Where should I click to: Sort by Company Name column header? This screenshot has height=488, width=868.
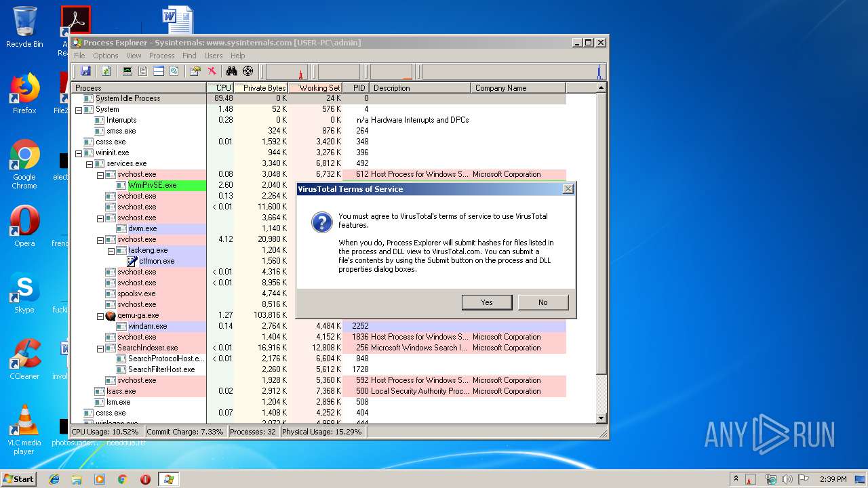click(x=518, y=88)
